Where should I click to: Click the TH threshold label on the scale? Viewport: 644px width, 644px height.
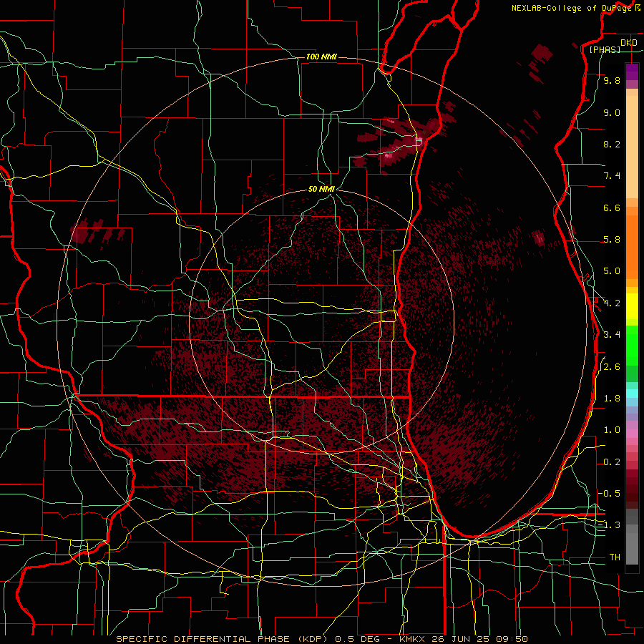(x=615, y=557)
